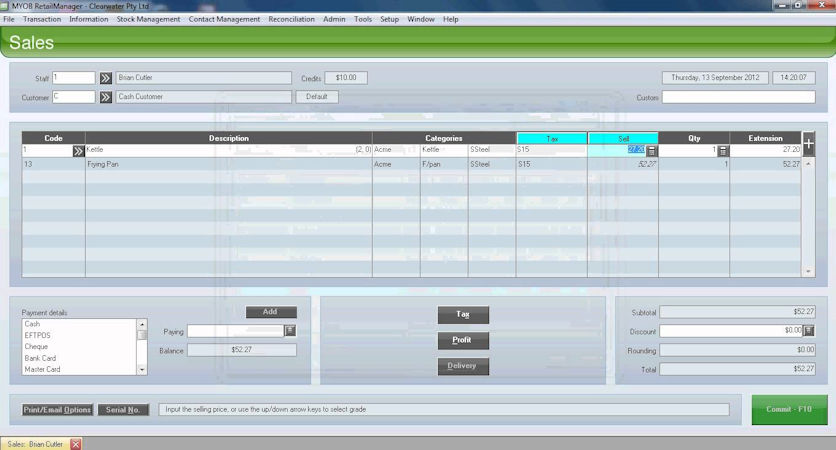Open the Code lookup for Kettle row
This screenshot has height=450, width=836.
(79, 151)
